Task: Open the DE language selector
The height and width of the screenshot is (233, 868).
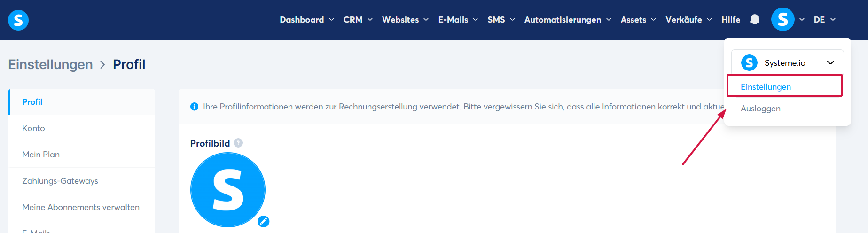Action: [x=825, y=20]
